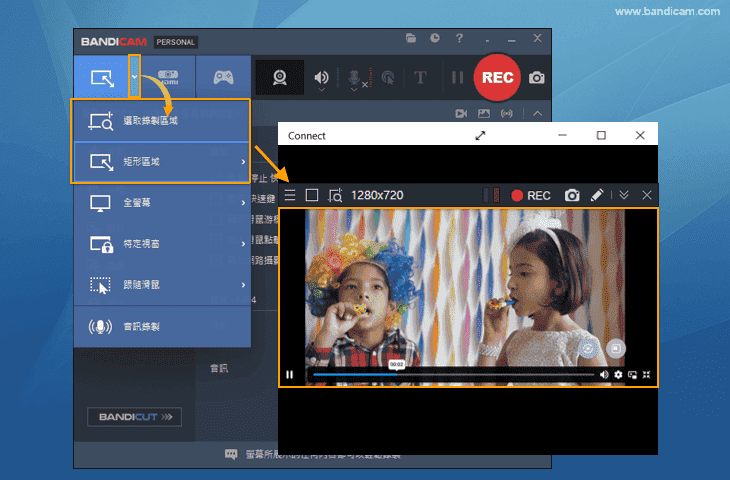The image size is (730, 480).
Task: Expand 全螢幕 submenu arrow
Action: coord(243,203)
